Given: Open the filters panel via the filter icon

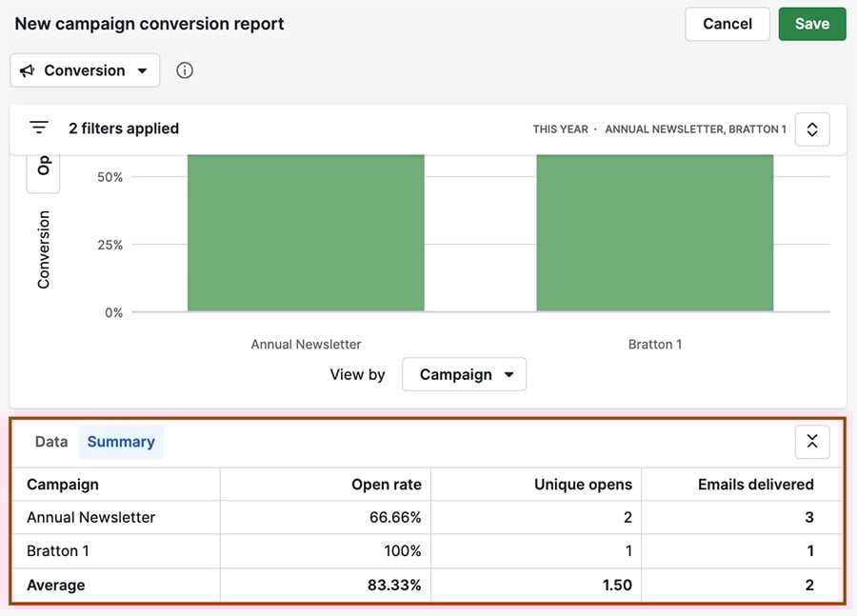Looking at the screenshot, I should [x=38, y=128].
